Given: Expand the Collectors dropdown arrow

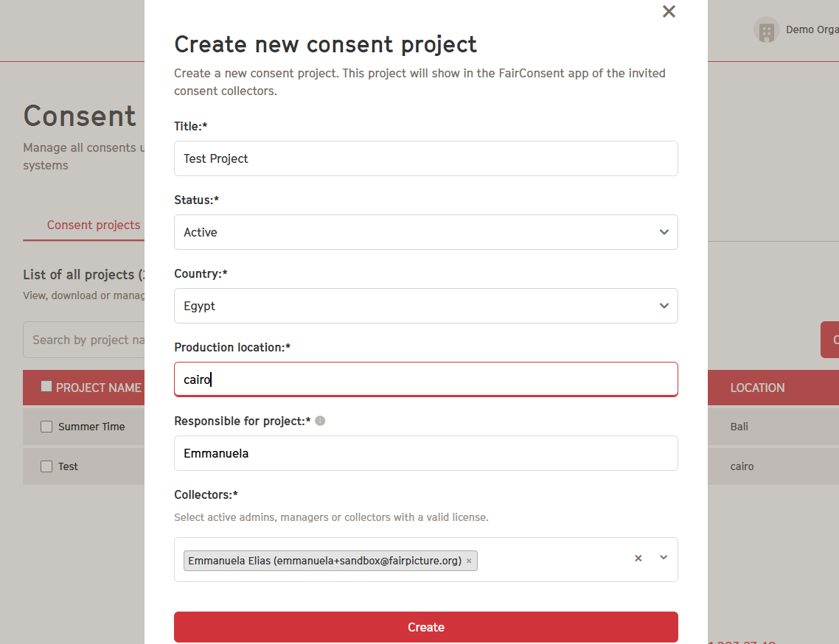Looking at the screenshot, I should (x=664, y=557).
